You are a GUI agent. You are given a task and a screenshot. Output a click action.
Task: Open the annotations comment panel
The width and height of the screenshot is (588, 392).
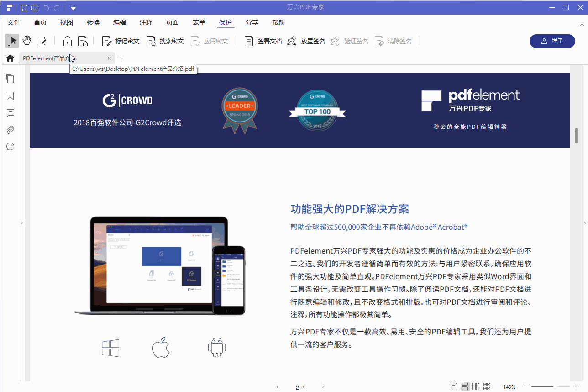(x=10, y=112)
